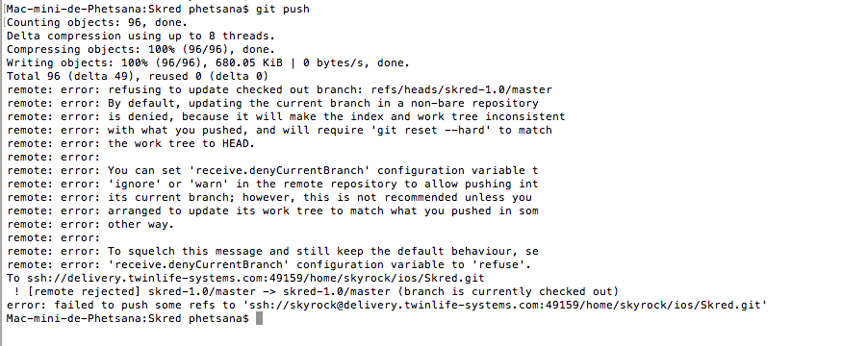Image resolution: width=868 pixels, height=346 pixels.
Task: Click 'To squelch this message' text
Action: click(185, 252)
